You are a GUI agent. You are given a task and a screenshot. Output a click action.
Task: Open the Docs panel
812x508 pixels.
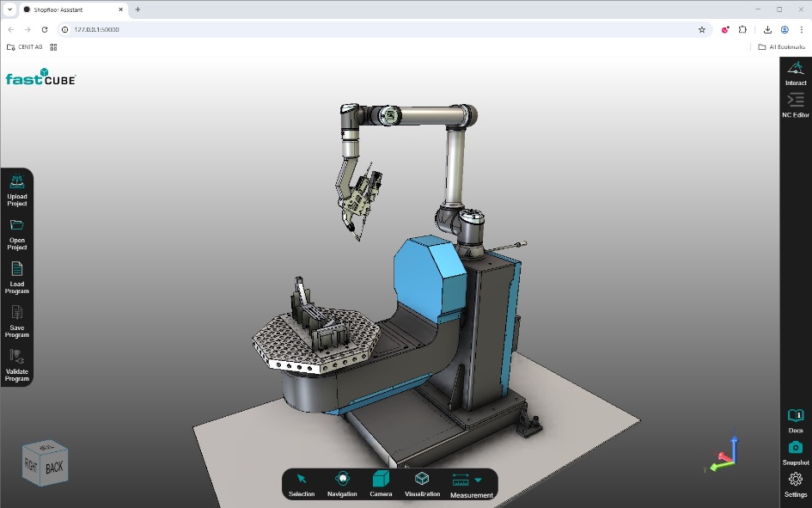tap(795, 416)
